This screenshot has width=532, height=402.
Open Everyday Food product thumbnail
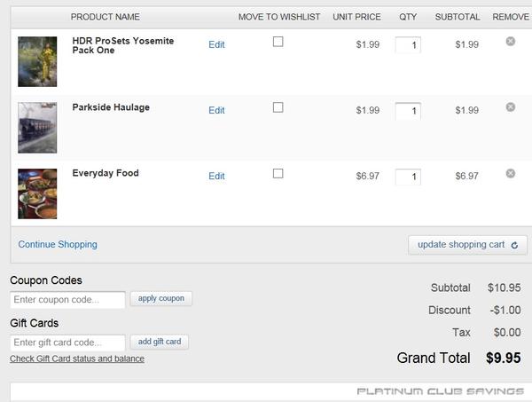coord(37,193)
